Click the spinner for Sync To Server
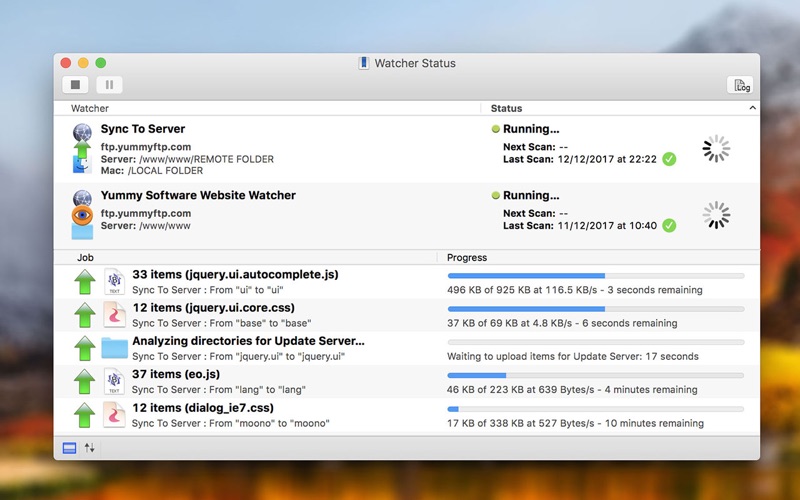Viewport: 800px width, 500px height. (x=716, y=148)
